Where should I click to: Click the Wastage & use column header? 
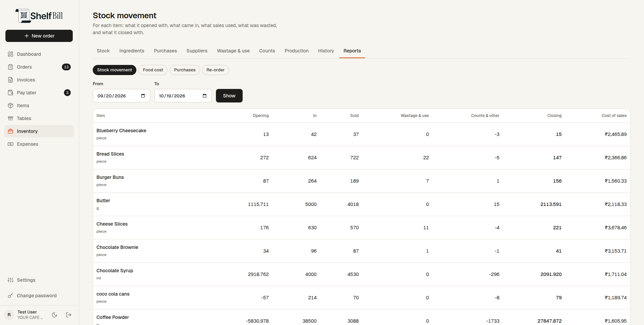pyautogui.click(x=415, y=116)
